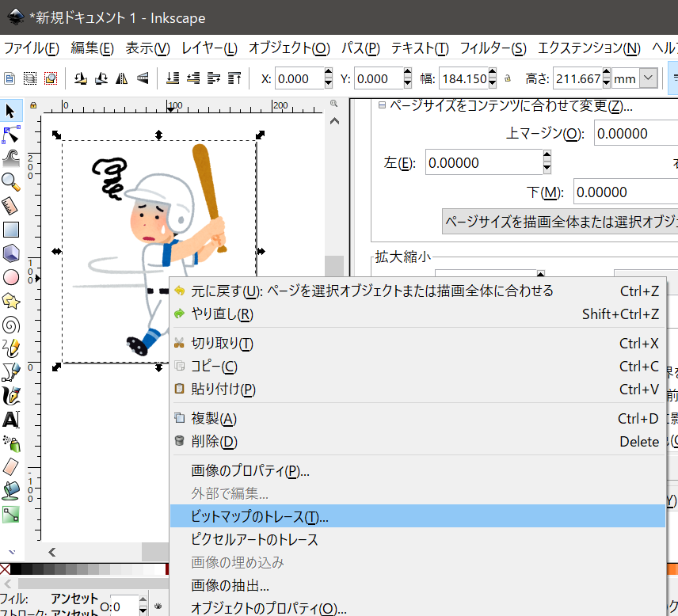Image resolution: width=678 pixels, height=616 pixels.
Task: Click Deselect toolbar icon
Action: [51, 78]
